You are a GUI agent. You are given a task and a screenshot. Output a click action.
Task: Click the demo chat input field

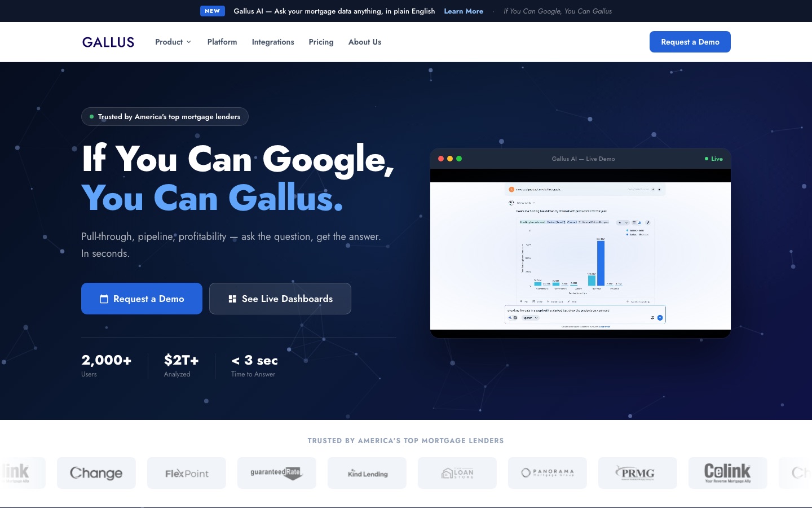[x=585, y=314]
